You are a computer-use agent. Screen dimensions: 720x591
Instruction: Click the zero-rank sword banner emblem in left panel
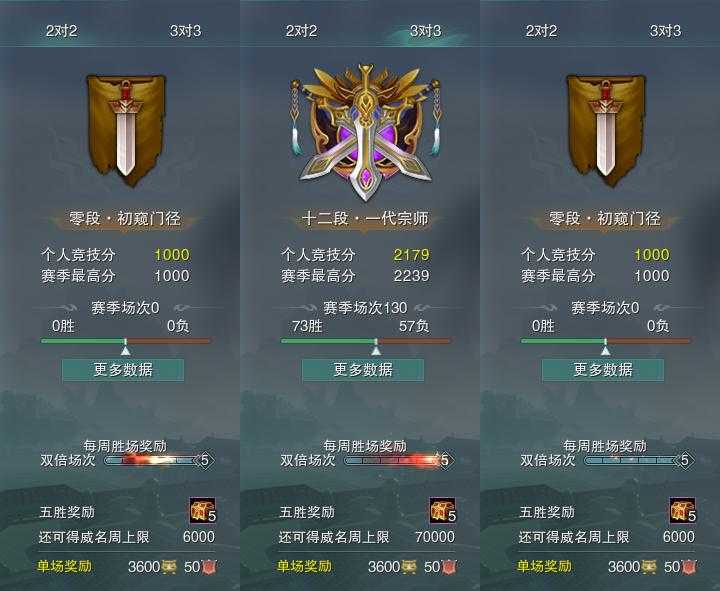[126, 130]
